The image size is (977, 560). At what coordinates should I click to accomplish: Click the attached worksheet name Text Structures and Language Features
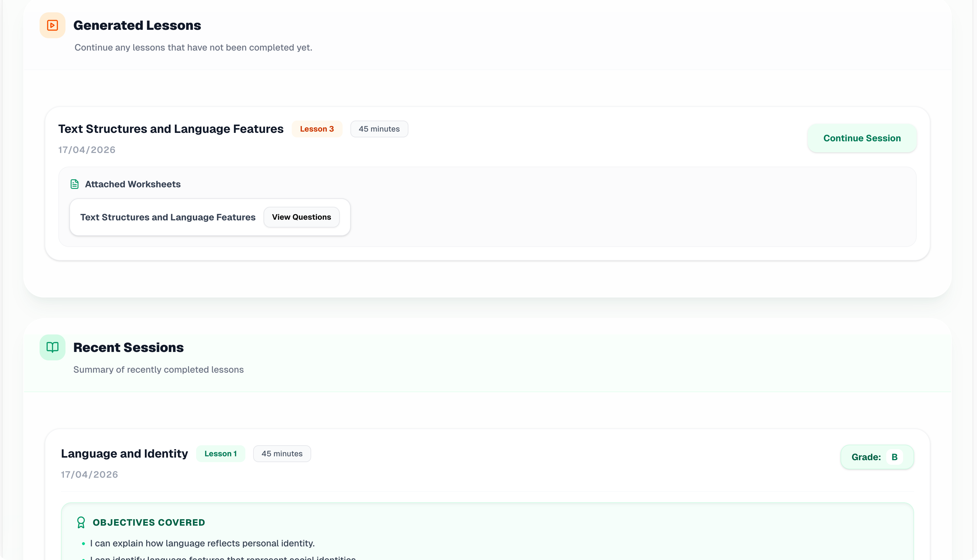click(x=168, y=217)
